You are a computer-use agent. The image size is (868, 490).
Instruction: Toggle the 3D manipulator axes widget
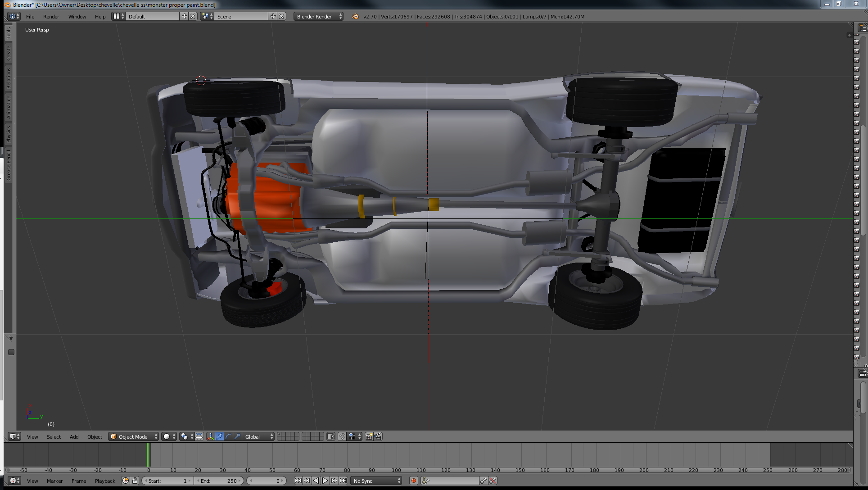(x=210, y=436)
